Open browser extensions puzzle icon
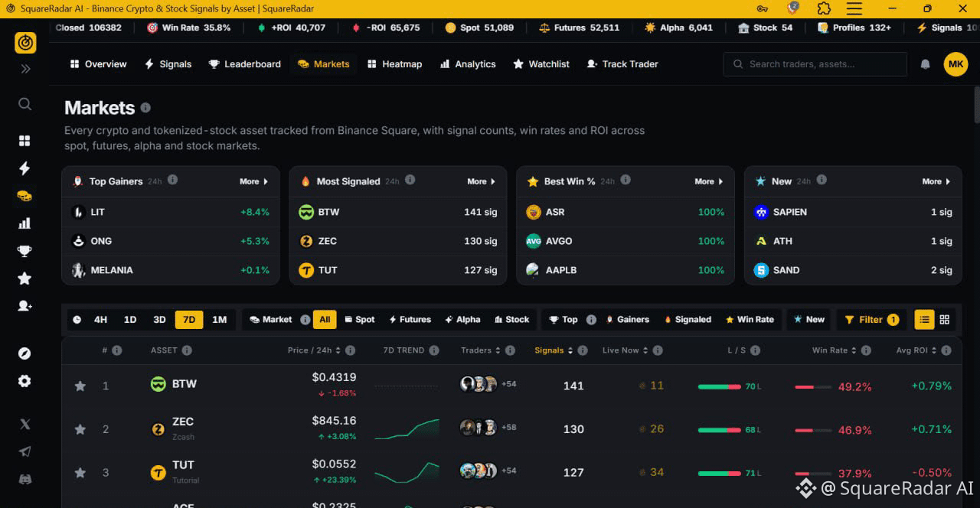Screen dimensions: 980x508 pyautogui.click(x=824, y=8)
